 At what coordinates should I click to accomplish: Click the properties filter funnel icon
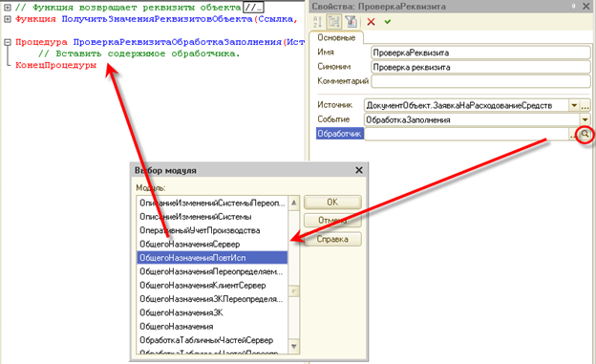[x=351, y=22]
